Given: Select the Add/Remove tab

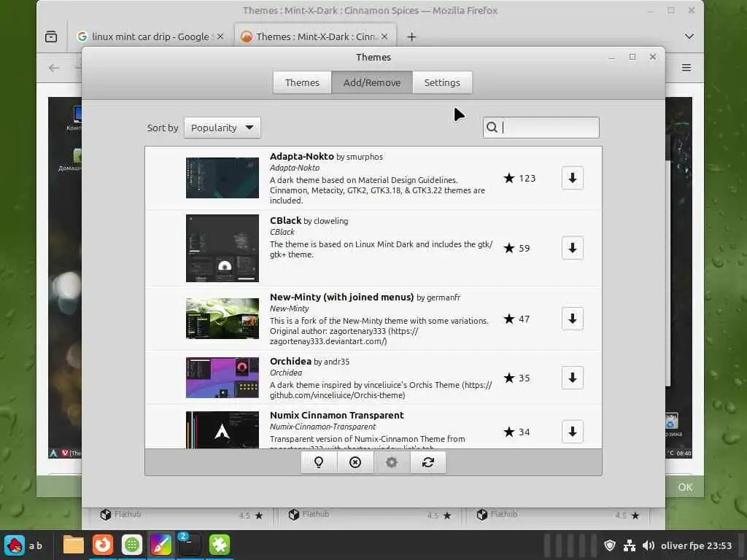Looking at the screenshot, I should [x=372, y=82].
